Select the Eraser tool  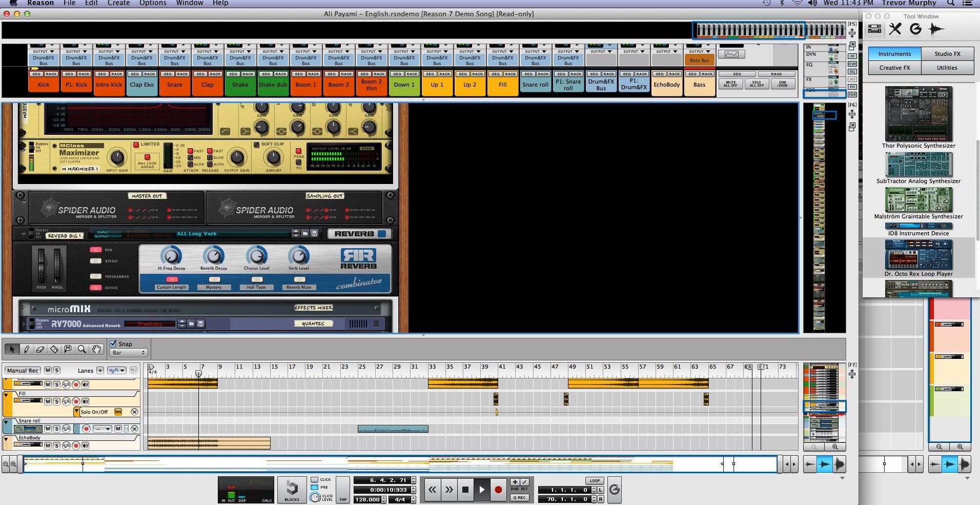click(x=40, y=349)
